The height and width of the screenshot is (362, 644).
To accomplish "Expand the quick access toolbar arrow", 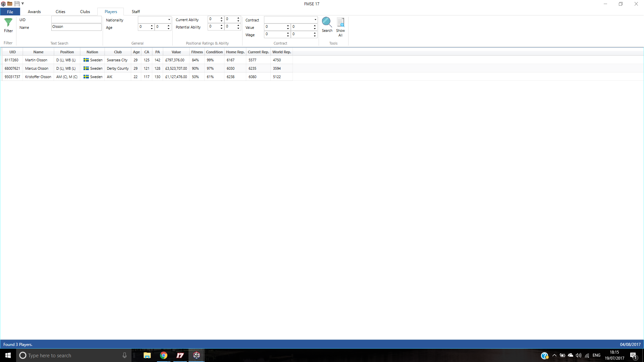I will [x=22, y=4].
